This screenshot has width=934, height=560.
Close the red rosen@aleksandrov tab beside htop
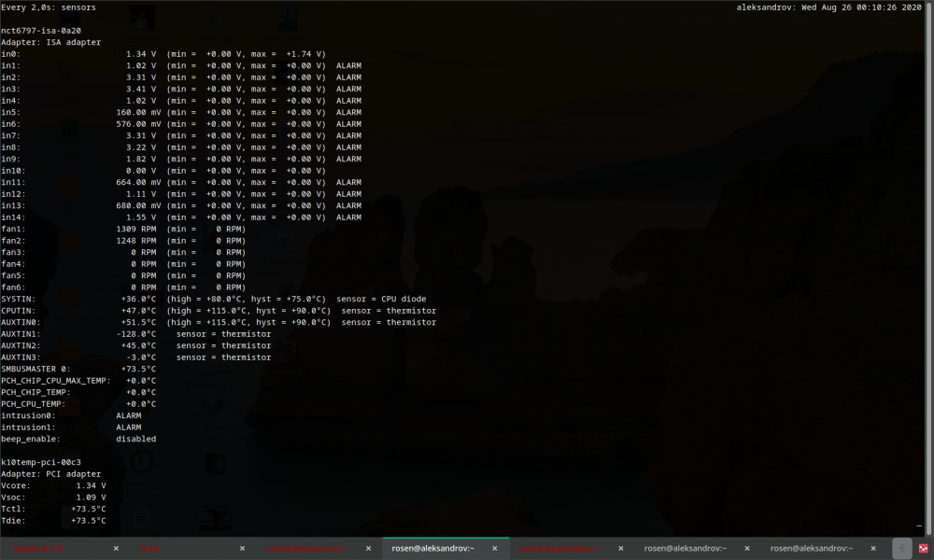pyautogui.click(x=369, y=549)
